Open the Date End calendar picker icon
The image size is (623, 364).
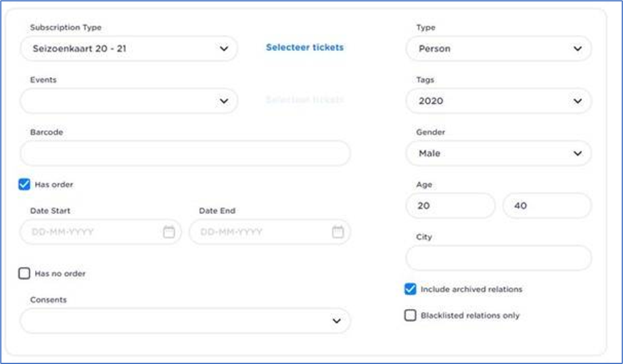[338, 232]
